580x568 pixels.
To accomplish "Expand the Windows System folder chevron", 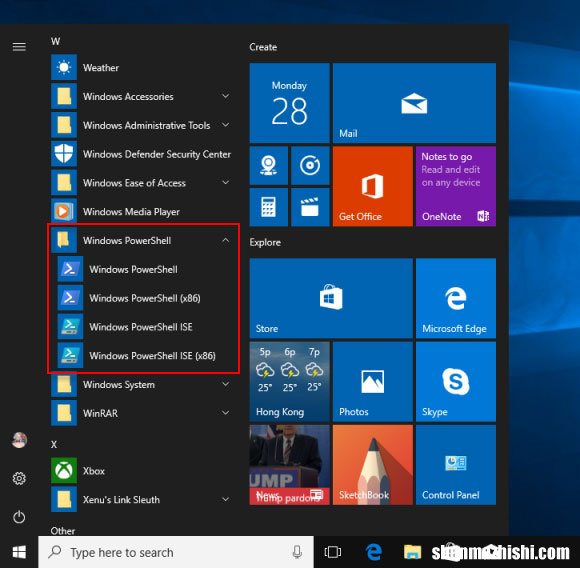I will 225,384.
